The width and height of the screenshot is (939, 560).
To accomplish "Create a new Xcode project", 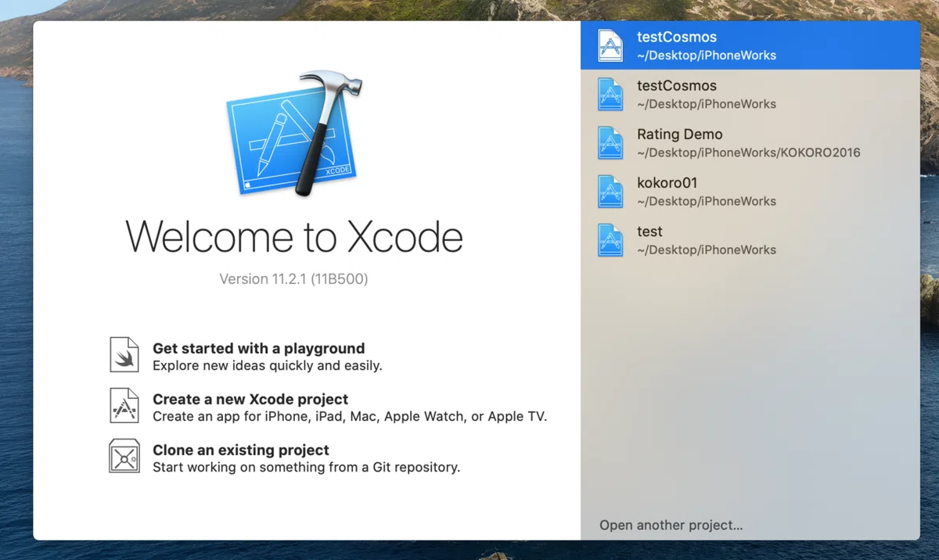I will tap(250, 399).
